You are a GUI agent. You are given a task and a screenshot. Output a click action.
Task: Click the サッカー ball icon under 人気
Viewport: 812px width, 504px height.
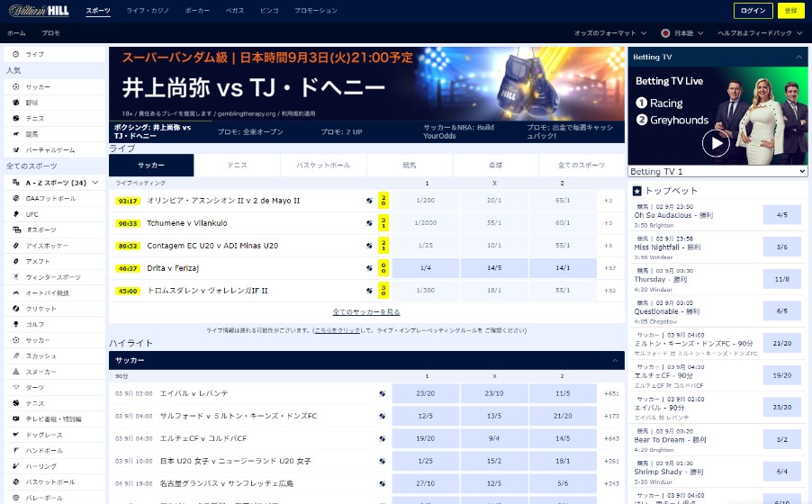[x=15, y=86]
